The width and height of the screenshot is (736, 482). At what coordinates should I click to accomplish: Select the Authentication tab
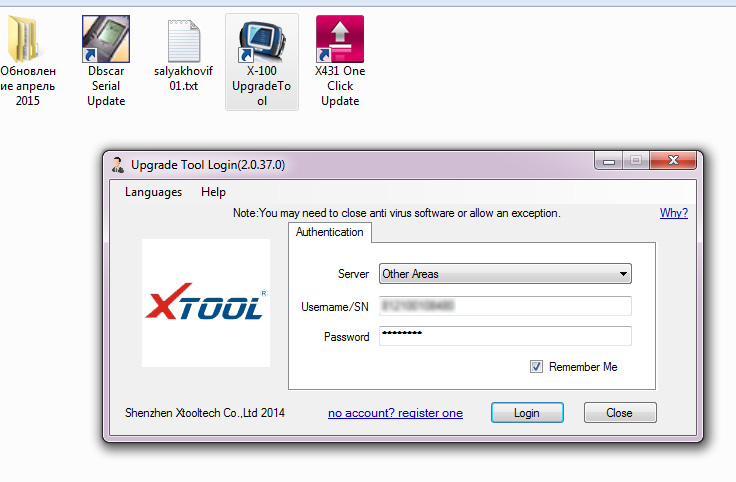pos(330,232)
